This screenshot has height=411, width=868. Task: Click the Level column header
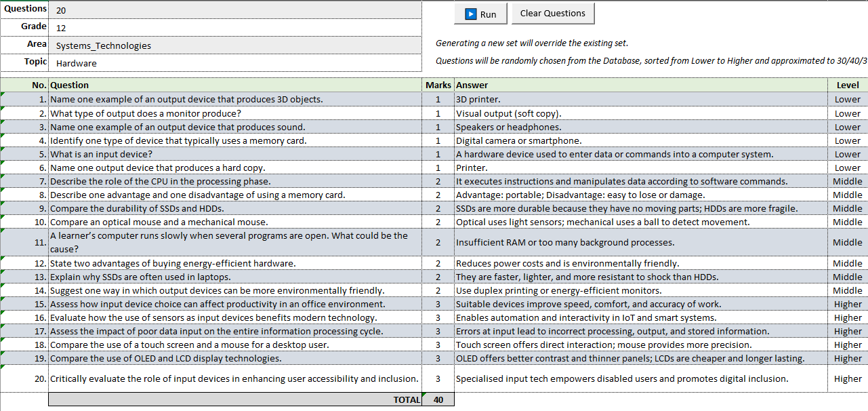(847, 85)
